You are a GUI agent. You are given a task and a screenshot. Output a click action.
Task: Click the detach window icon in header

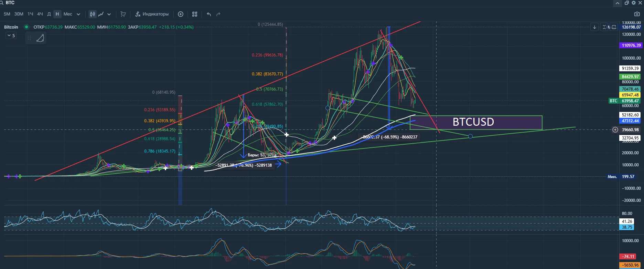(627, 3)
